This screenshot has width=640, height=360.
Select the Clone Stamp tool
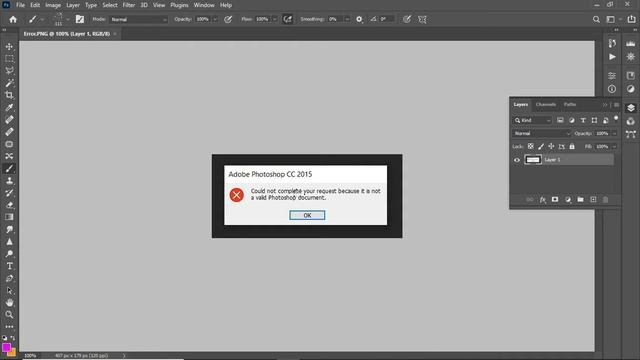click(9, 180)
